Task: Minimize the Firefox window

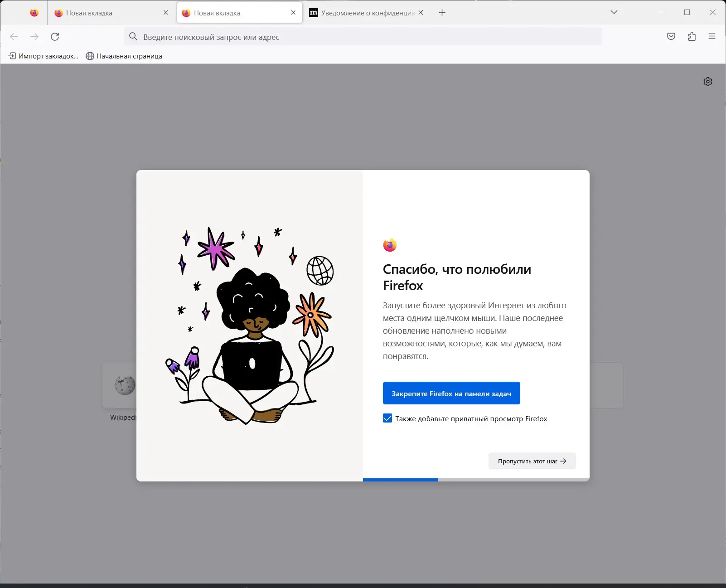Action: [x=661, y=12]
